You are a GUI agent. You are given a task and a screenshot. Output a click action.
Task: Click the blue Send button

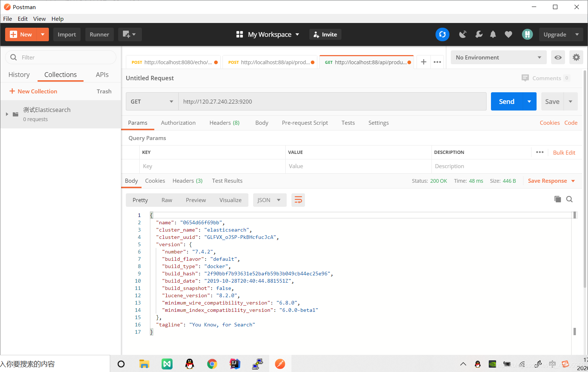(x=507, y=101)
